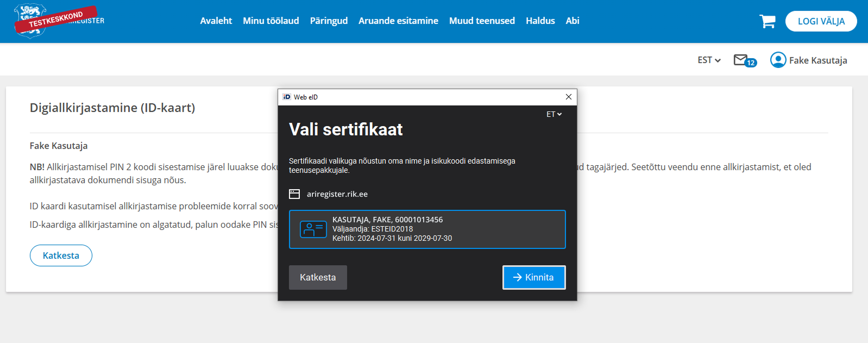Open the EST language dropdown
Viewport: 868px width, 343px height.
pos(709,60)
